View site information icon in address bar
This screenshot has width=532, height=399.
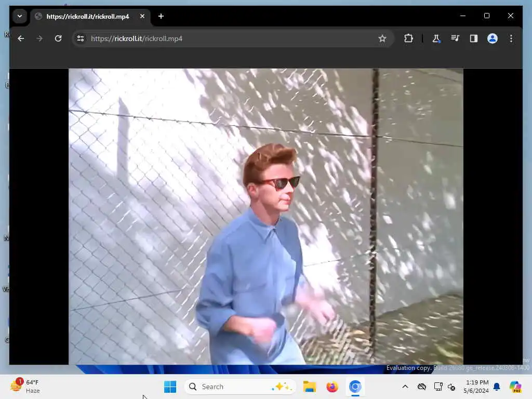point(81,38)
